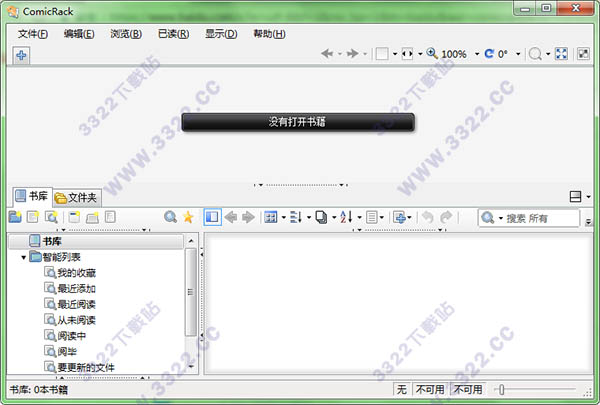The width and height of the screenshot is (600, 405).
Task: Open dropdown arrow next to A-Z sort icon
Action: [359, 217]
